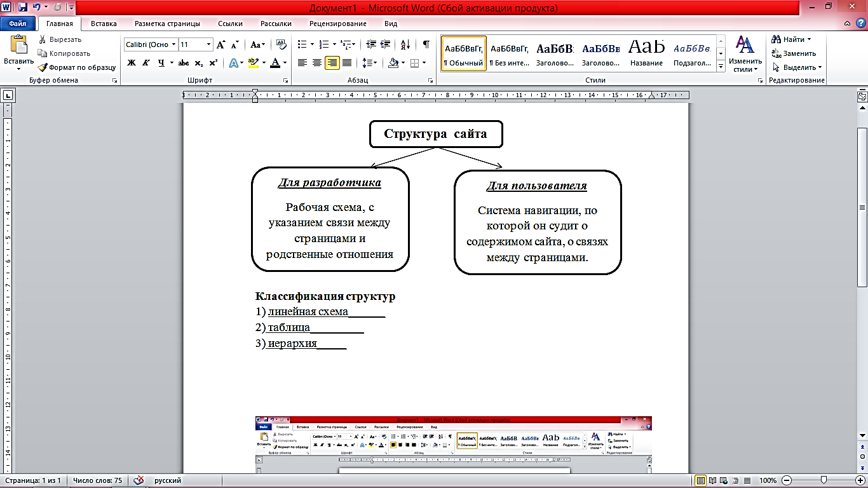
Task: Open the Абзац paragraph dialog launcher
Action: tap(431, 81)
